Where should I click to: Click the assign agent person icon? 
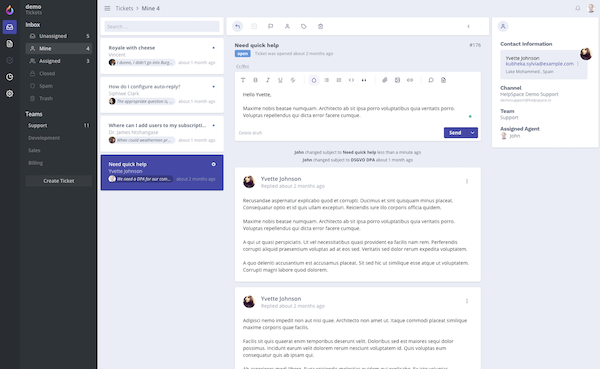(287, 26)
